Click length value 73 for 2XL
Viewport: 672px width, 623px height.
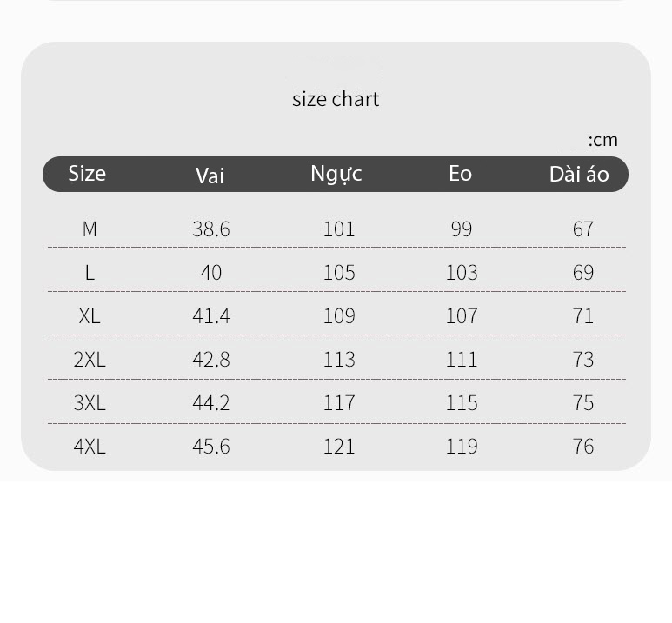(583, 360)
